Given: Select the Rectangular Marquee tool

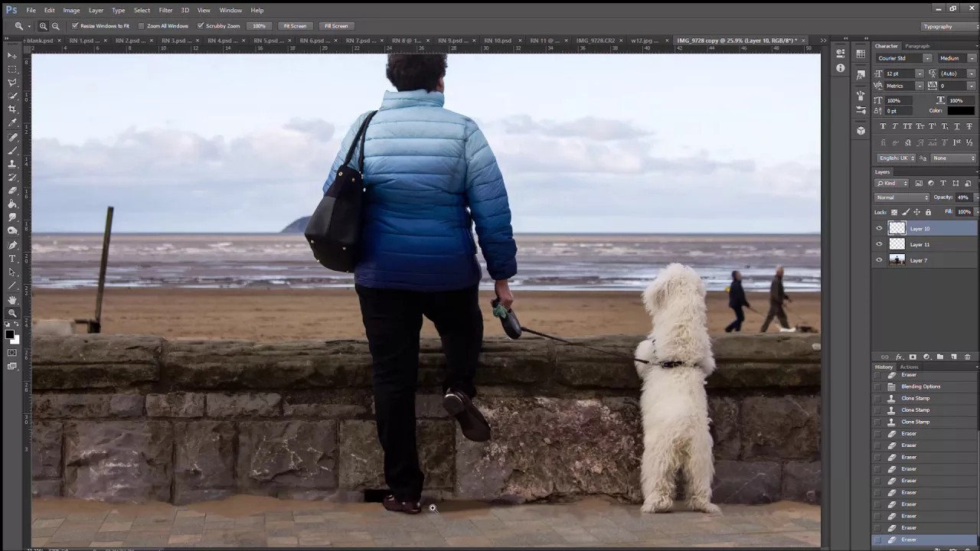Looking at the screenshot, I should 12,69.
